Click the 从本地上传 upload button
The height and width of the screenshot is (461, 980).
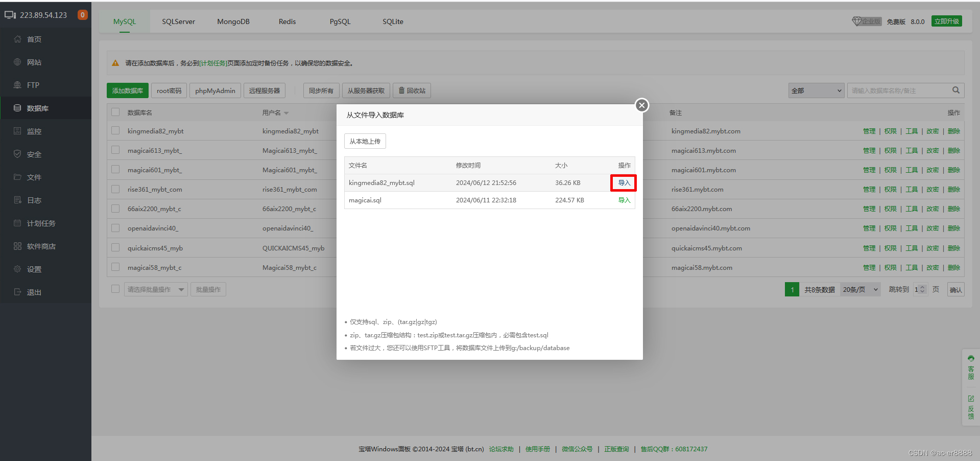point(365,141)
